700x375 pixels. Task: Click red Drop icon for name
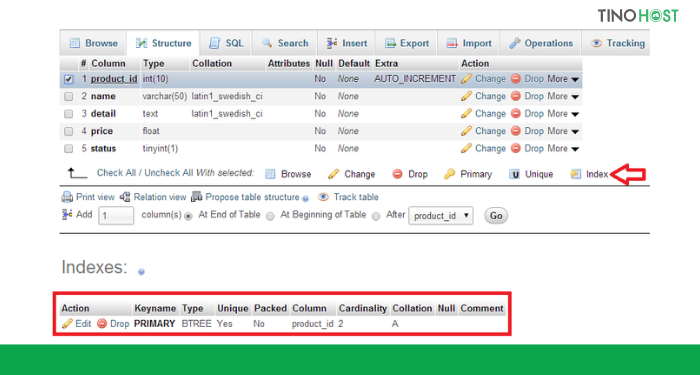coord(516,96)
